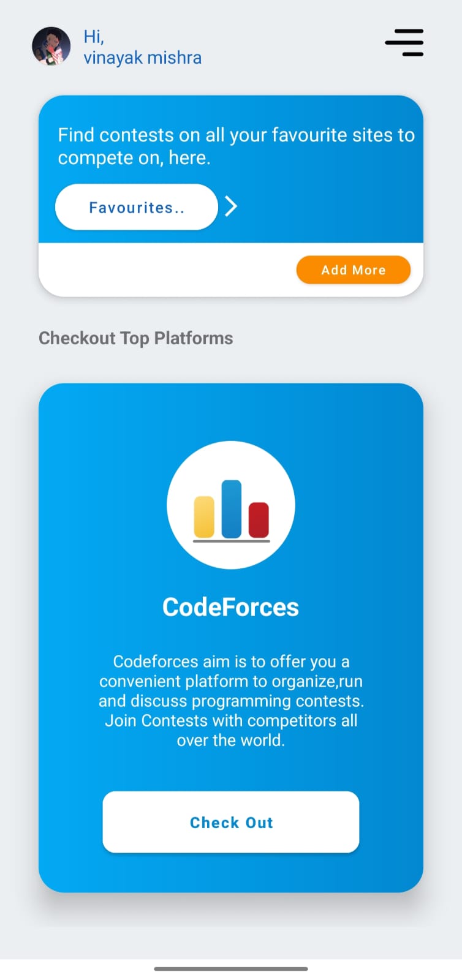Tap the white section below the Favourites banner
Image resolution: width=462 pixels, height=980 pixels.
(x=153, y=269)
